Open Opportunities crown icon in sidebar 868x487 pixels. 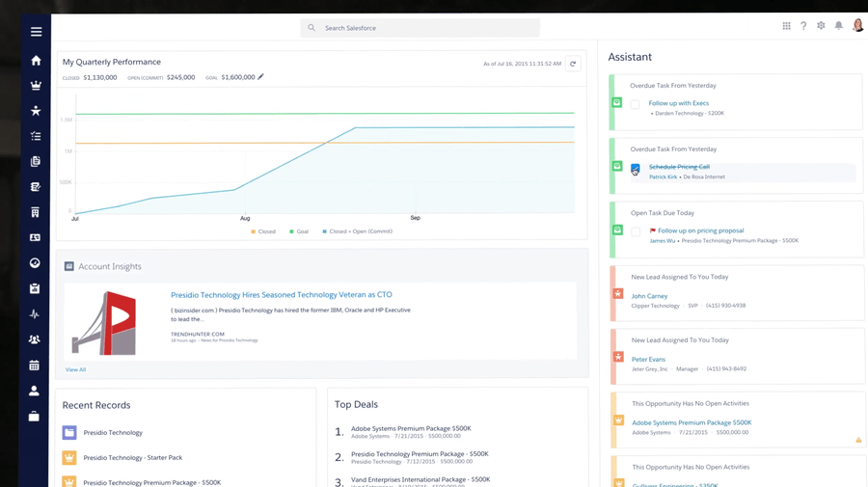tap(36, 85)
